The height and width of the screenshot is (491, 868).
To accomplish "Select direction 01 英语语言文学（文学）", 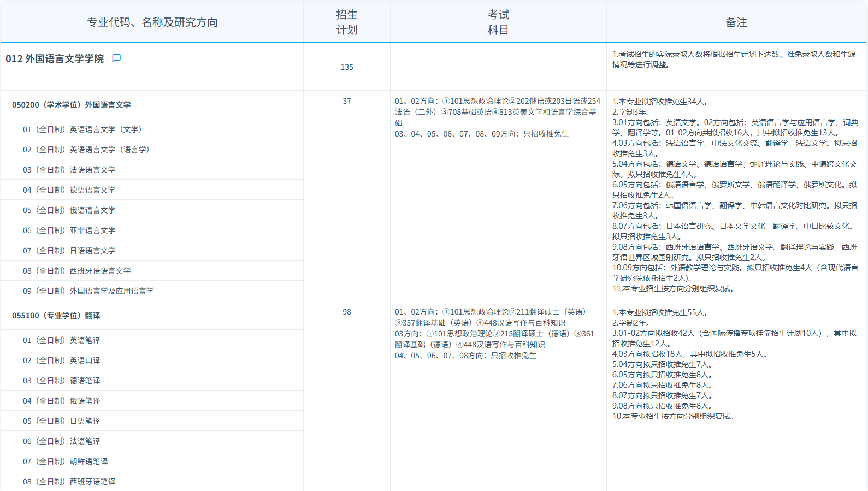I will 82,129.
